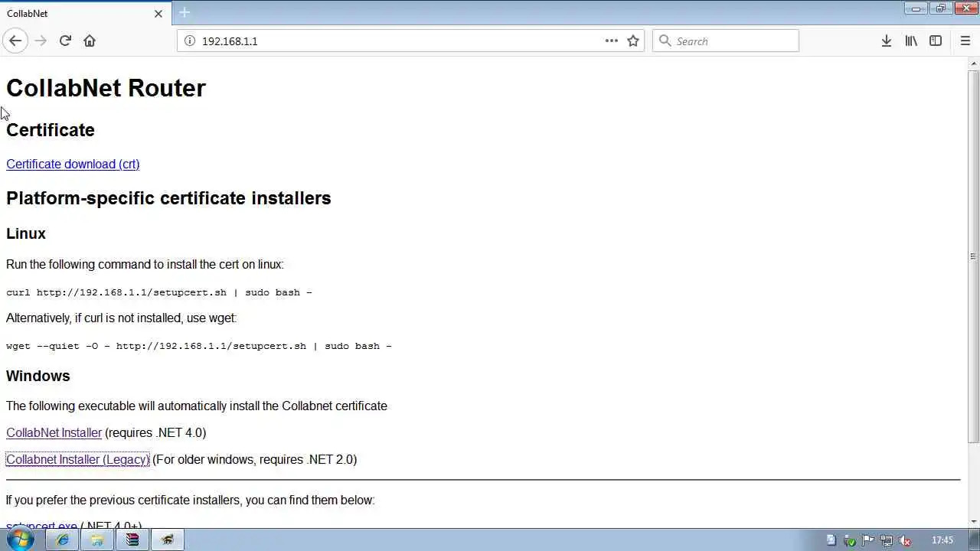Select the CollabNet browser tab
980x551 pixels.
pyautogui.click(x=84, y=13)
